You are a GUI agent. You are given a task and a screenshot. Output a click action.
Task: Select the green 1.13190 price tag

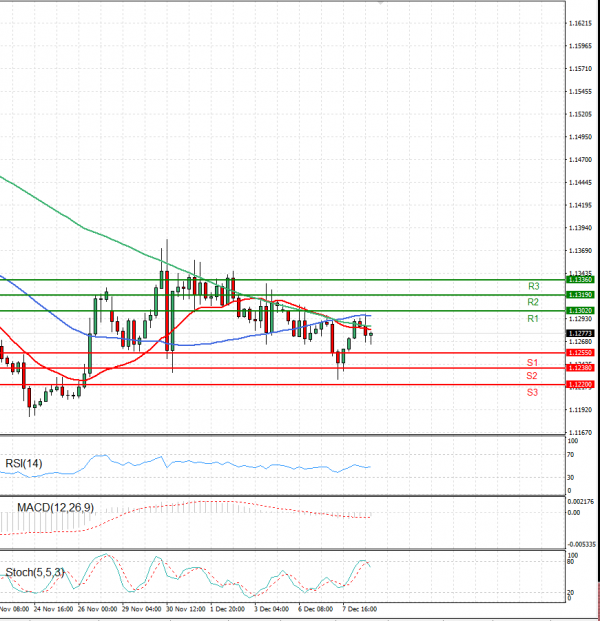(580, 295)
